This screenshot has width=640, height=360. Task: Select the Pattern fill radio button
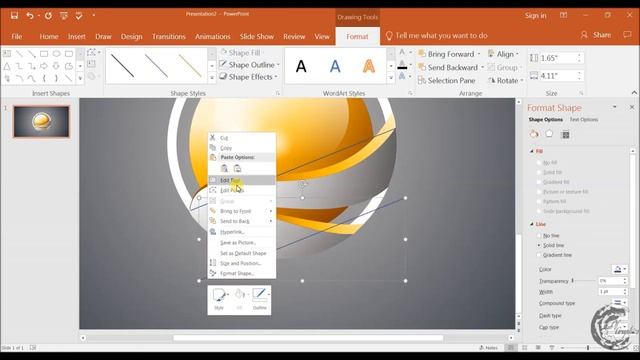click(539, 202)
